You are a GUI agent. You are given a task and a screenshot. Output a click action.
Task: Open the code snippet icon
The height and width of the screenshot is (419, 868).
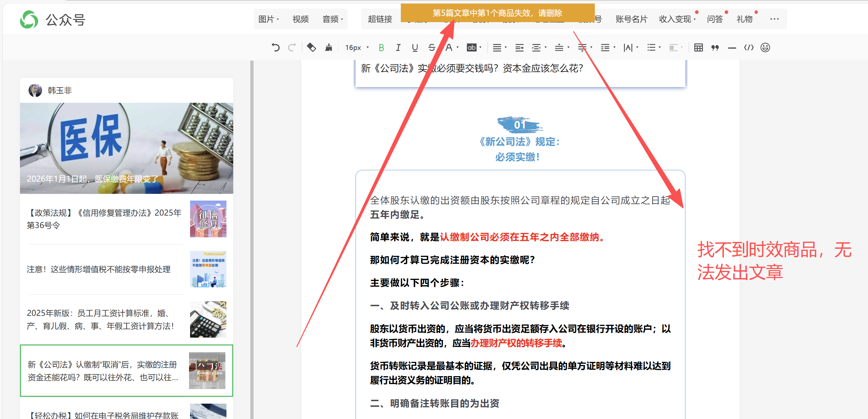click(749, 47)
